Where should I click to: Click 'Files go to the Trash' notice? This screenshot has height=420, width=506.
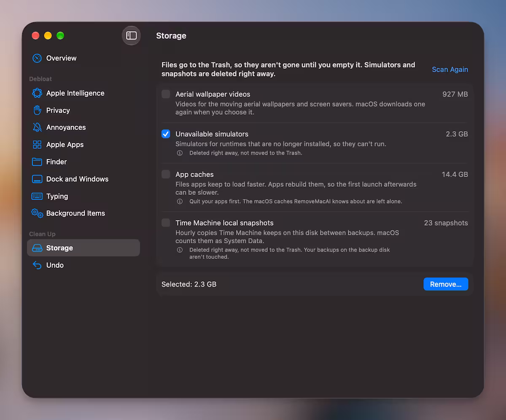coord(288,70)
